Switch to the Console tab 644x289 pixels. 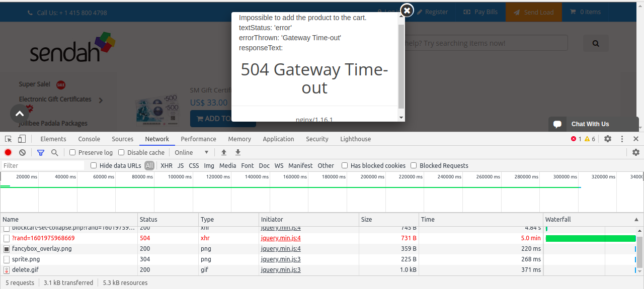[89, 139]
